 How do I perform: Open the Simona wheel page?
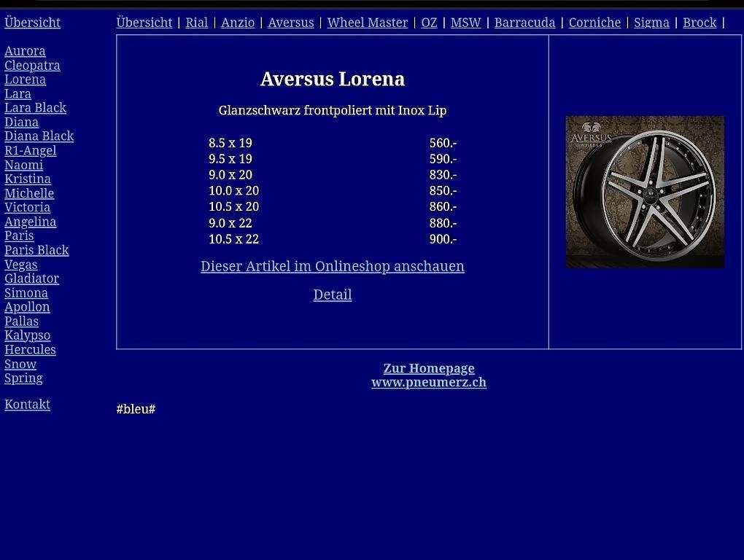pyautogui.click(x=26, y=293)
